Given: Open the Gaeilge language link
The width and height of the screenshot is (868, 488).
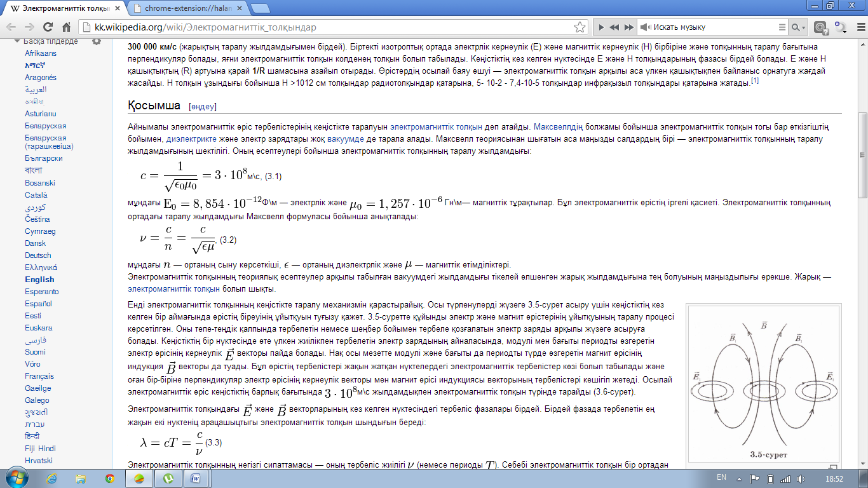Looking at the screenshot, I should click(x=38, y=388).
